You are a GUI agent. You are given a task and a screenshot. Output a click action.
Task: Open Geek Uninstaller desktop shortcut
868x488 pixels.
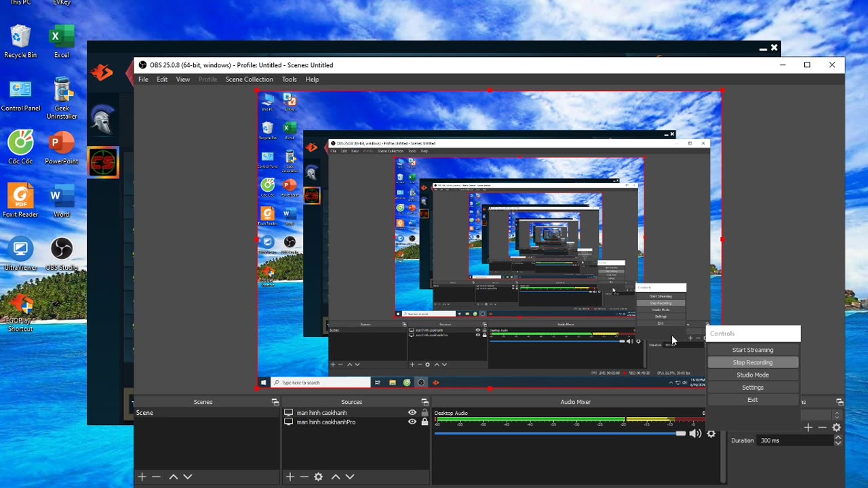coord(62,98)
